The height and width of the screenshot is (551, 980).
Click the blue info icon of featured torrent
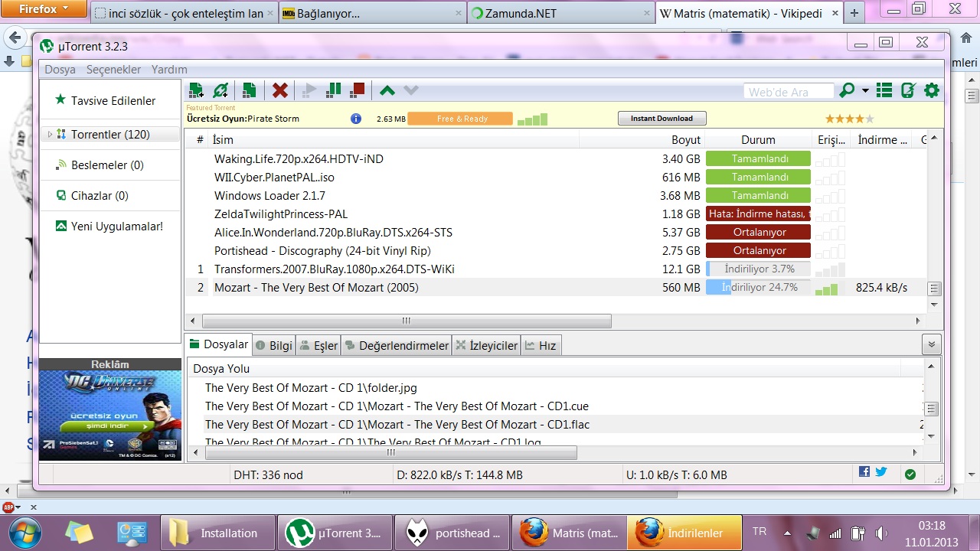(356, 119)
